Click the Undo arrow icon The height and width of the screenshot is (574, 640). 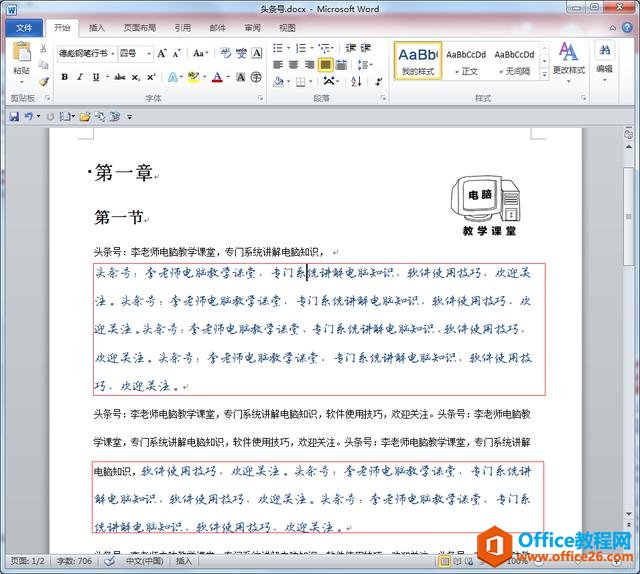tap(29, 117)
